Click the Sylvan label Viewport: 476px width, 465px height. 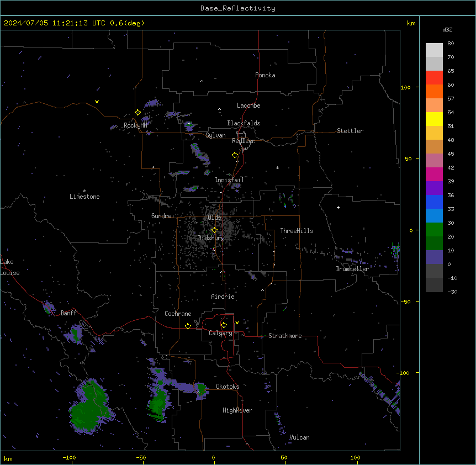point(215,135)
